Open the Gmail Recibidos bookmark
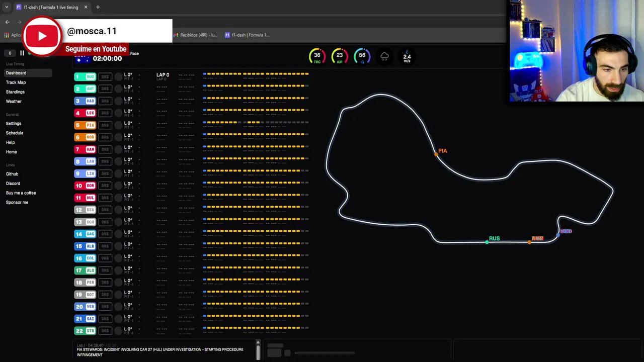The image size is (644, 362). tap(196, 35)
